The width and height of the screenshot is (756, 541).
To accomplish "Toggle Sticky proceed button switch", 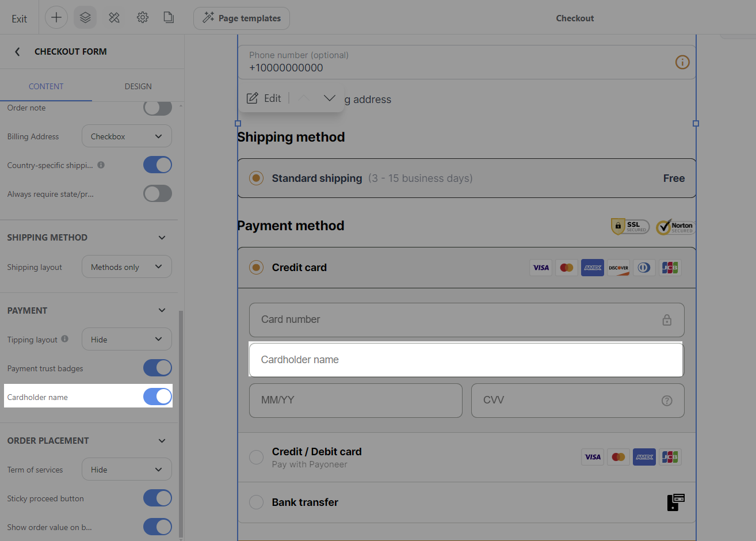I will [x=158, y=498].
